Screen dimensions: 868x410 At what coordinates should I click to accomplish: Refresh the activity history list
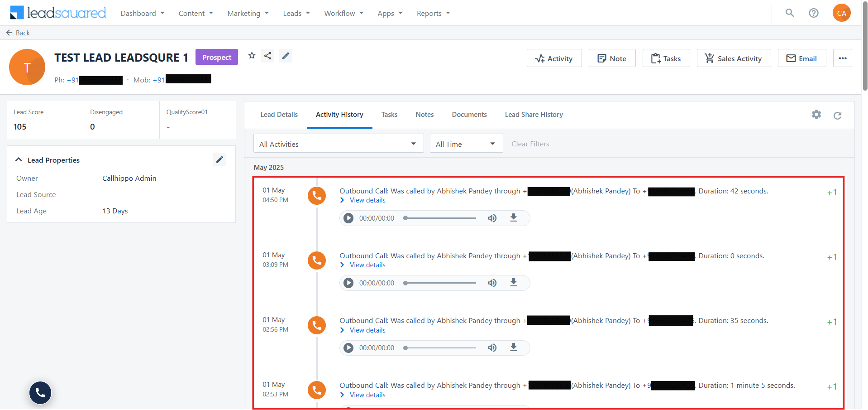[x=838, y=116]
